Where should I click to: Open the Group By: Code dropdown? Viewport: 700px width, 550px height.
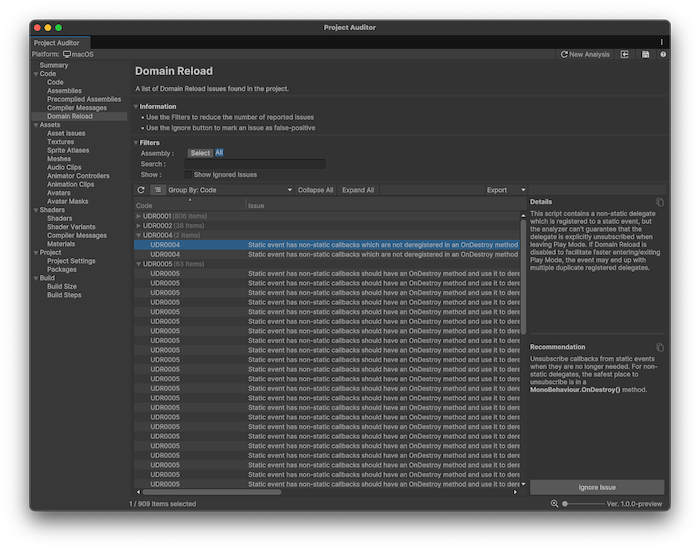tap(229, 189)
